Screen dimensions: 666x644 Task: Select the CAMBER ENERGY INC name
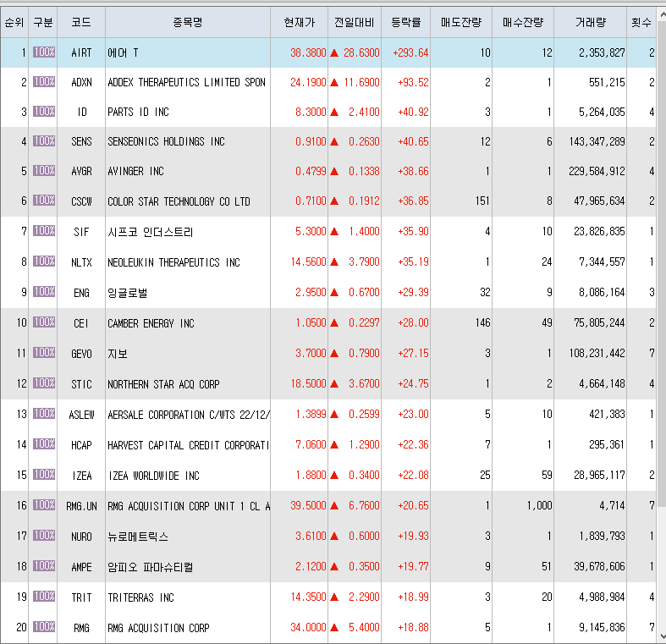[151, 324]
